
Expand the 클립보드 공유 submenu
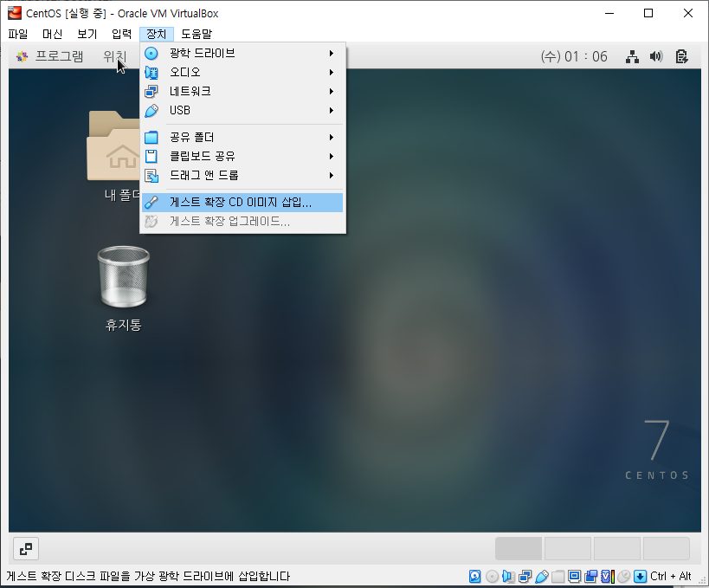pos(242,157)
